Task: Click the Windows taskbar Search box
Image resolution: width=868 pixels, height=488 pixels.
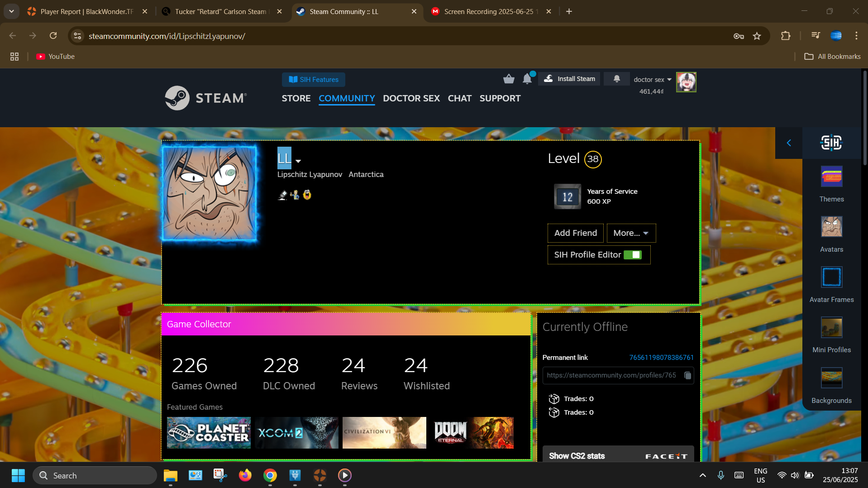Action: point(95,475)
